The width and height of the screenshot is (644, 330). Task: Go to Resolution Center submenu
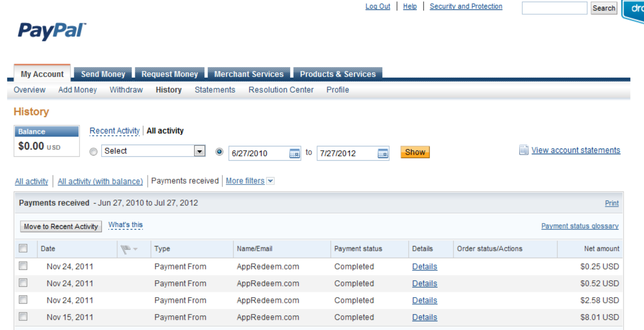click(281, 90)
